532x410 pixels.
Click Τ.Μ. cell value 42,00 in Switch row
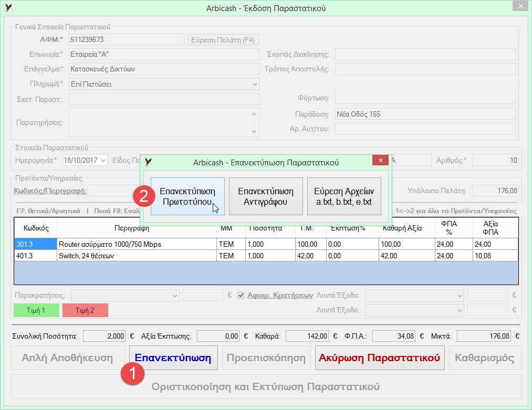tap(311, 256)
